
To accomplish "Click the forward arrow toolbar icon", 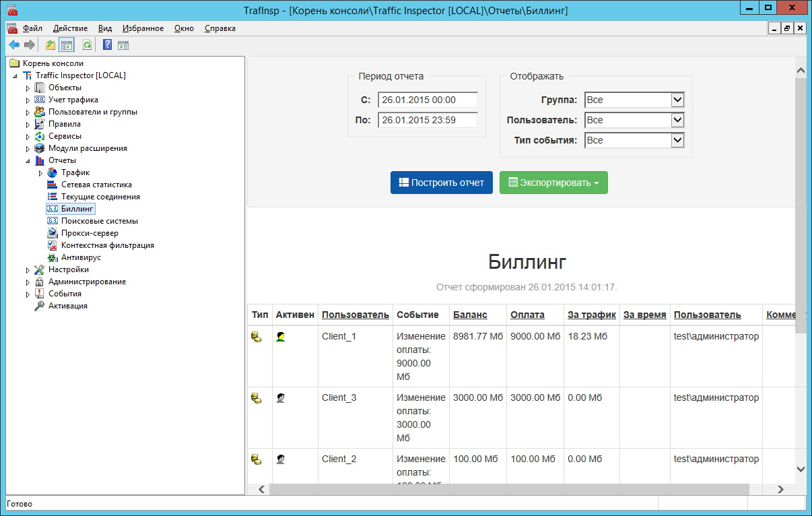I will (x=29, y=45).
